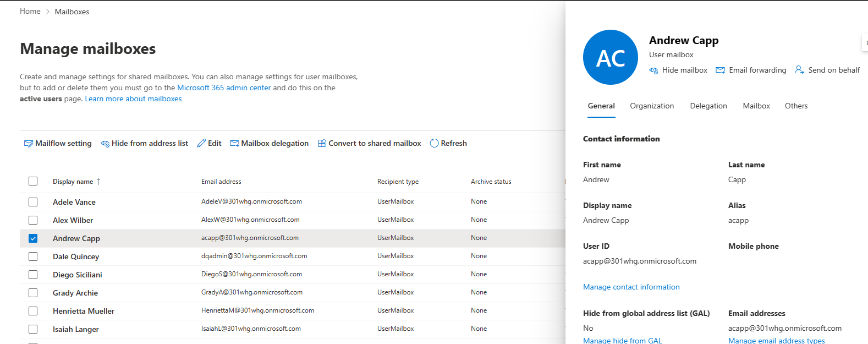This screenshot has width=868, height=344.
Task: Toggle the select-all mailboxes checkbox
Action: tap(33, 181)
